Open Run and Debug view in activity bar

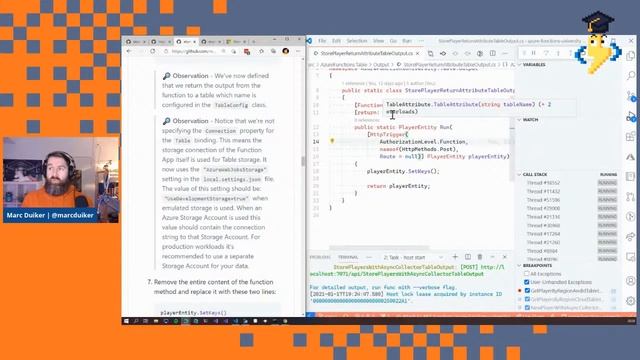[631, 116]
